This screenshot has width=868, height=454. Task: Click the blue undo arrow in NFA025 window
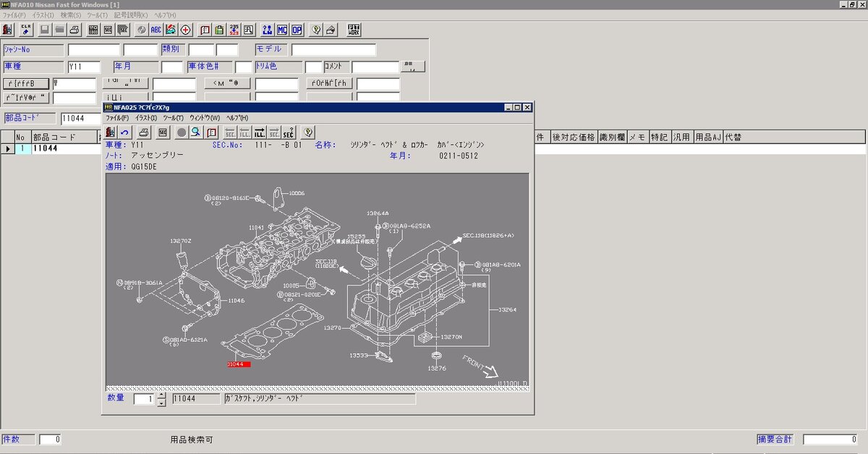point(124,132)
